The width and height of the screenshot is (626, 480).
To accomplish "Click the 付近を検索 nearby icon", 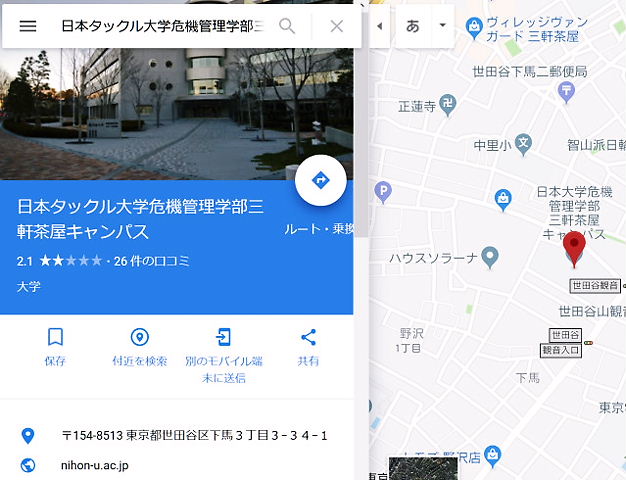I will tap(140, 337).
